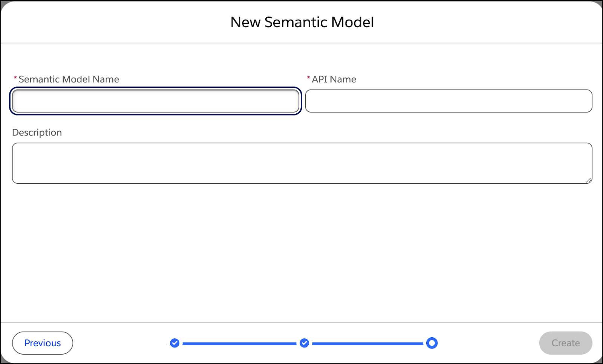Focus the API Name text box

[448, 101]
